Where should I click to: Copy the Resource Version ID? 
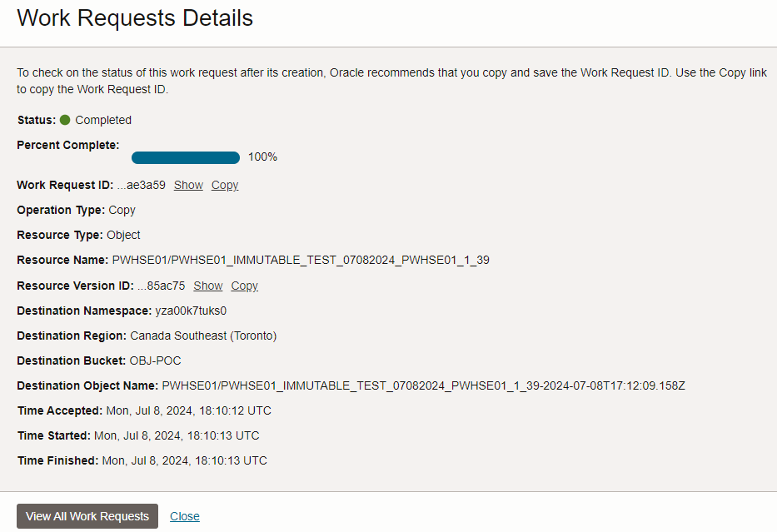245,286
